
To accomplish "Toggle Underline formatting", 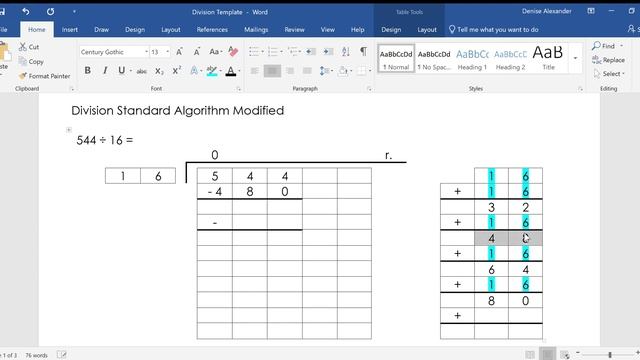I will pyautogui.click(x=121, y=71).
